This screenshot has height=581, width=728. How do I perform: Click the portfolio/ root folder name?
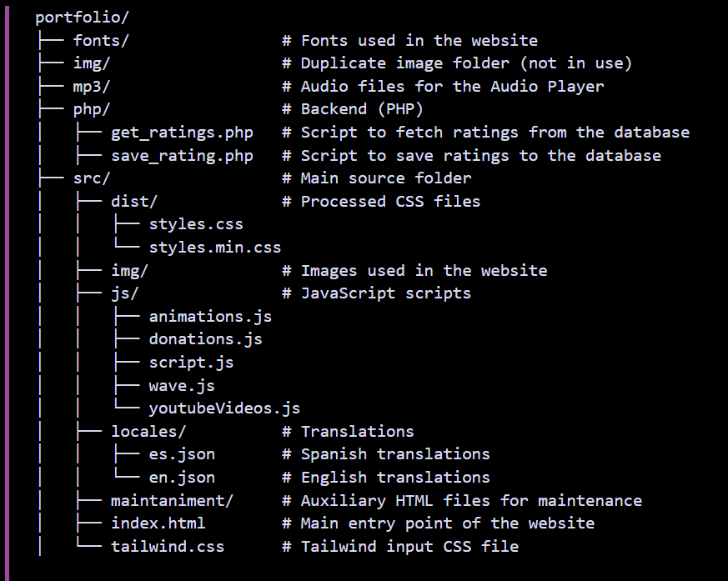point(82,18)
